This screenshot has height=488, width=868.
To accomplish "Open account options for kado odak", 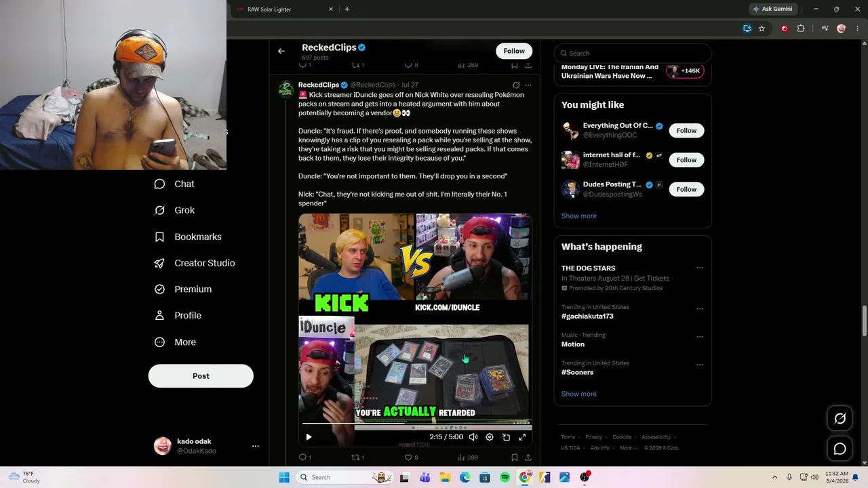I will pos(256,446).
